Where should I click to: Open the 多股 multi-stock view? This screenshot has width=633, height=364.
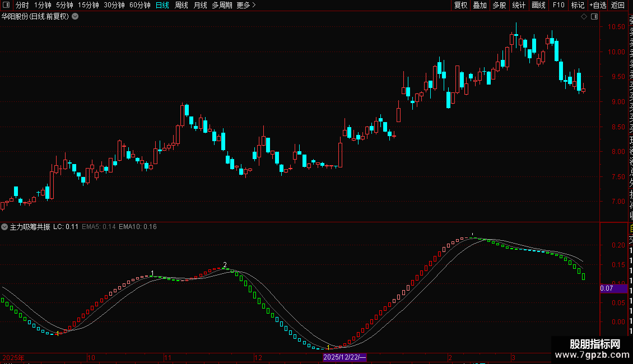pos(499,5)
